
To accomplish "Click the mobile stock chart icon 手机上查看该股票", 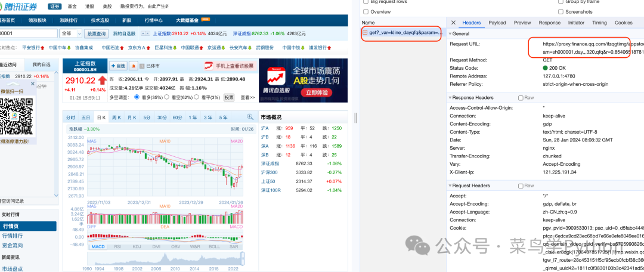I will click(x=209, y=66).
